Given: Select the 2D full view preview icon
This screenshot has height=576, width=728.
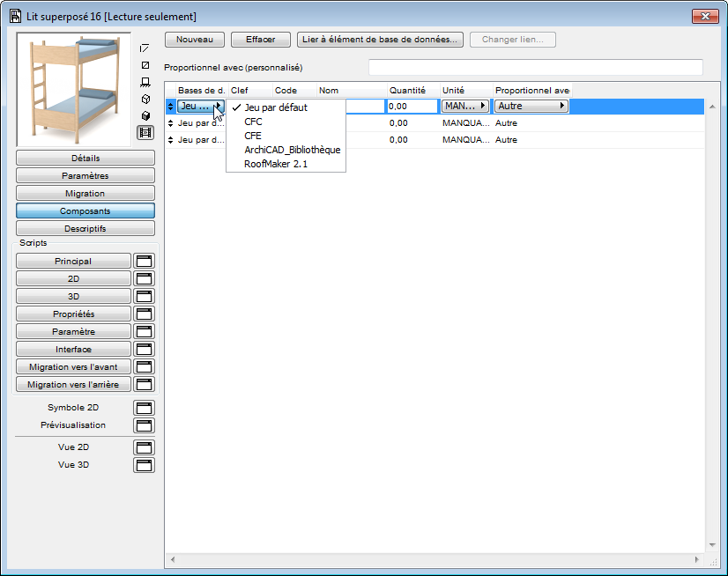Looking at the screenshot, I should point(145,65).
